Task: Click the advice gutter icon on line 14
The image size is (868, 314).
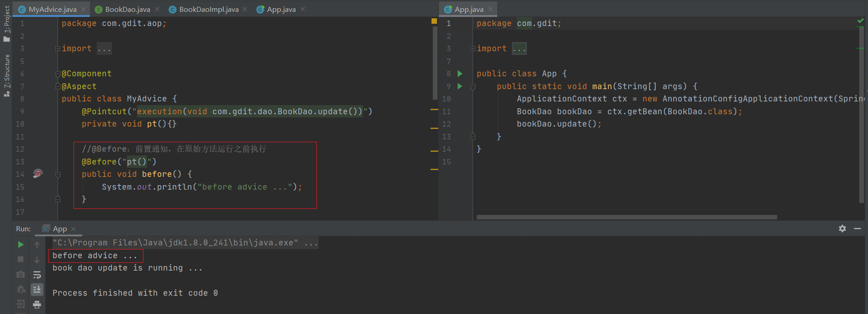Action: pyautogui.click(x=38, y=174)
